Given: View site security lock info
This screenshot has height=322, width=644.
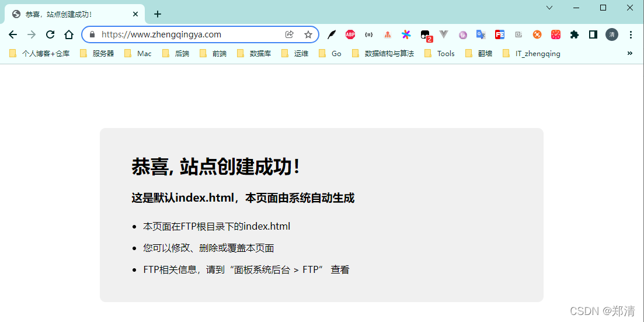Looking at the screenshot, I should (92, 34).
